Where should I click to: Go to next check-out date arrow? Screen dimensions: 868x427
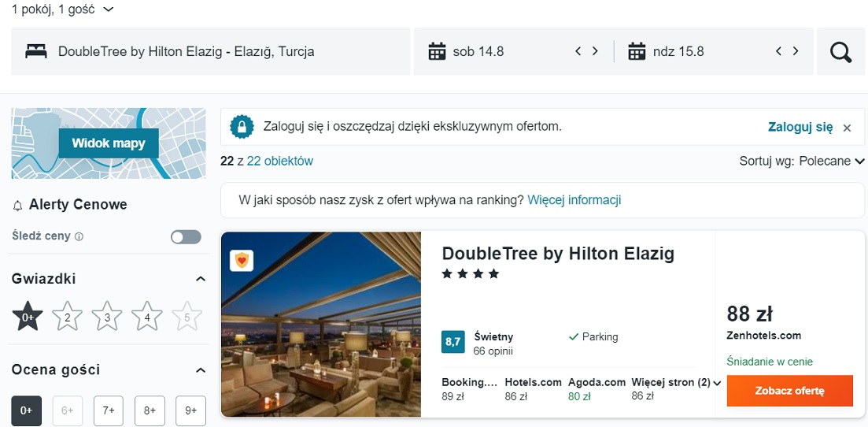(796, 51)
